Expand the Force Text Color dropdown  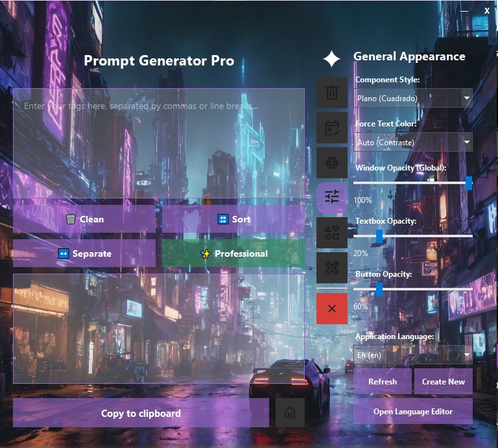pos(413,142)
